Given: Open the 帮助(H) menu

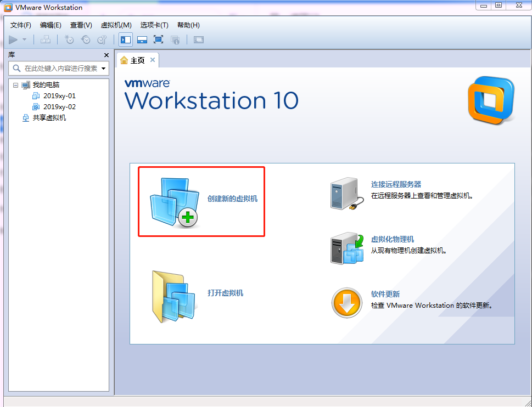Looking at the screenshot, I should coord(188,25).
